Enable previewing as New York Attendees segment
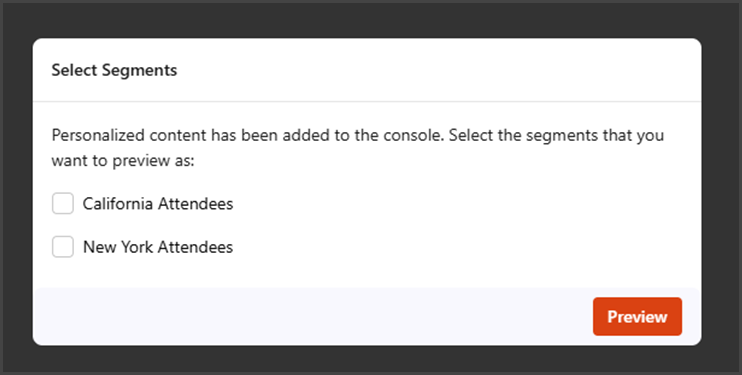This screenshot has width=742, height=375. 62,247
